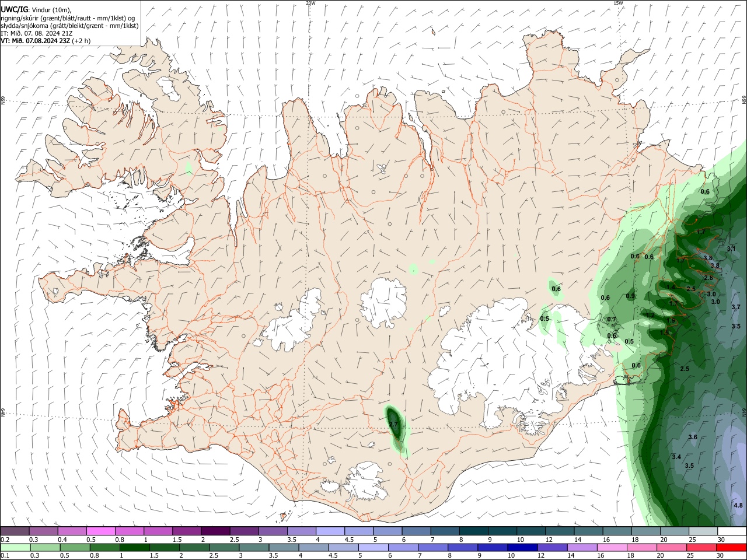
Task: Click the bright pink upper-legend swatch labeled 0.5
Action: coord(100,531)
